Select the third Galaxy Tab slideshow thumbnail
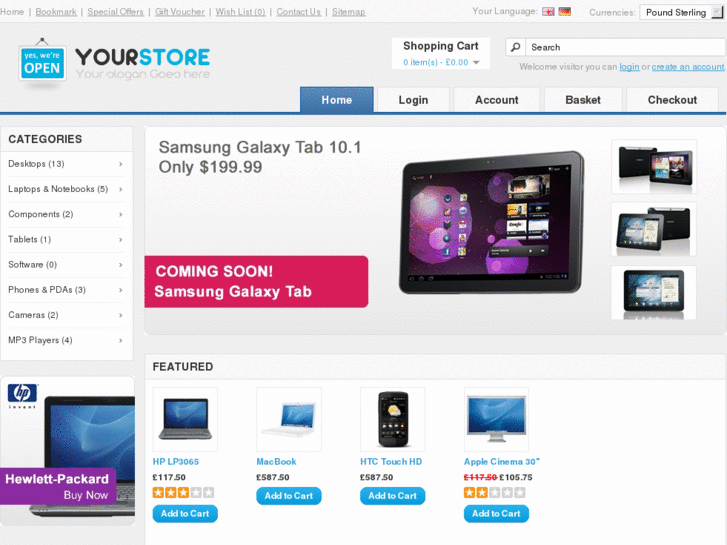Image resolution: width=727 pixels, height=545 pixels. tap(654, 293)
